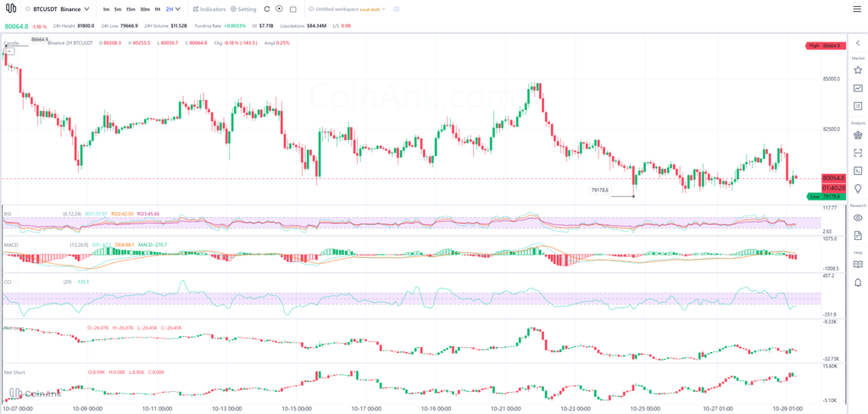This screenshot has height=414, width=868.
Task: Click the circular record icon in toolbar
Action: (x=279, y=9)
